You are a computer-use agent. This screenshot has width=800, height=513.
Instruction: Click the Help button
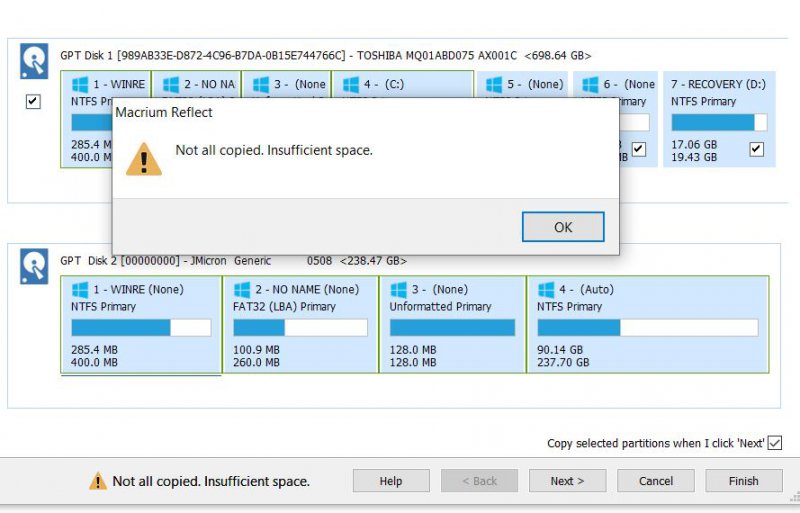pyautogui.click(x=391, y=481)
